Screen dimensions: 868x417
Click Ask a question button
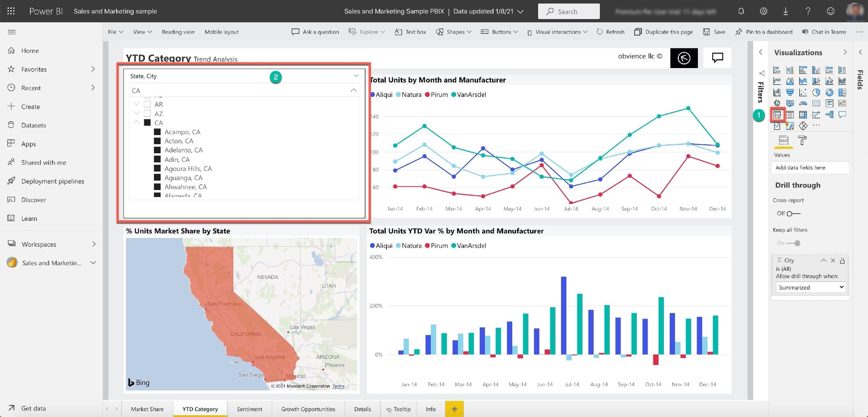[315, 32]
